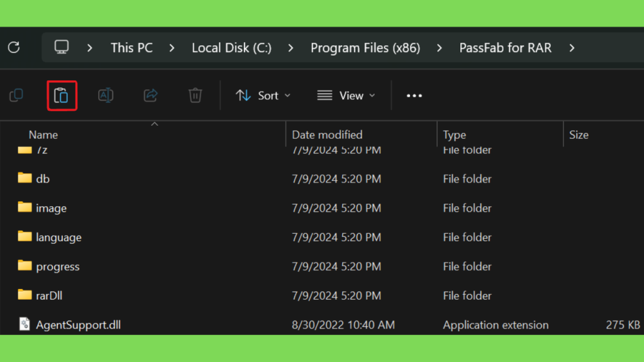Select the AgentSupport.dll file name
The width and height of the screenshot is (644, 362).
click(78, 325)
